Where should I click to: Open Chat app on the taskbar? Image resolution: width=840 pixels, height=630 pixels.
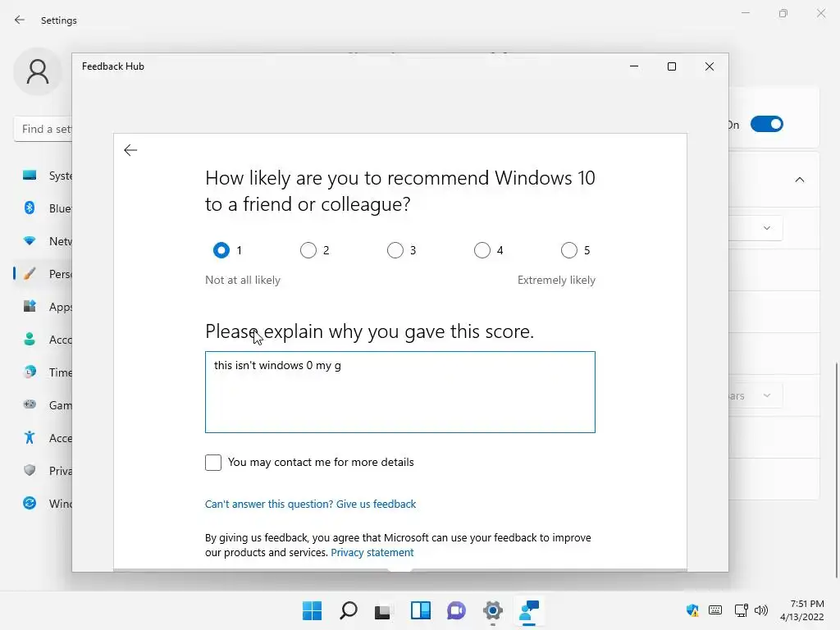pos(456,610)
